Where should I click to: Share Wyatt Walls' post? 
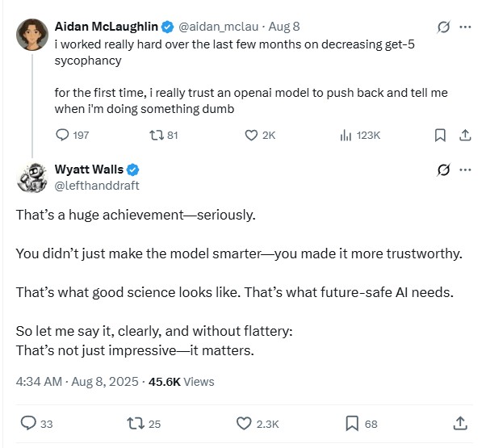click(460, 422)
